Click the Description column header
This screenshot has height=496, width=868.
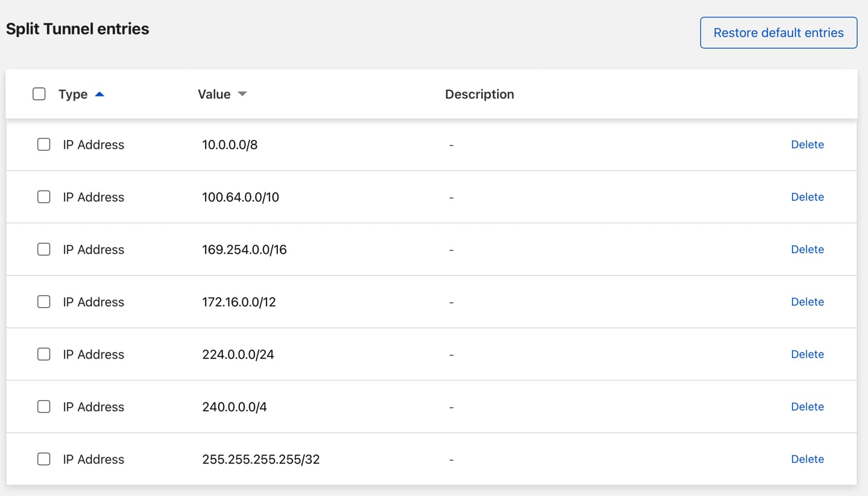(x=479, y=94)
